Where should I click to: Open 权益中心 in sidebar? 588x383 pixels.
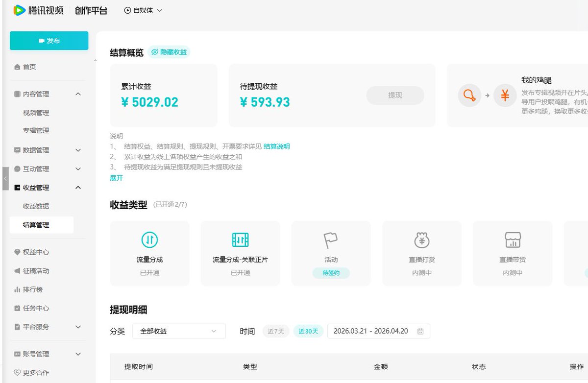(x=36, y=252)
